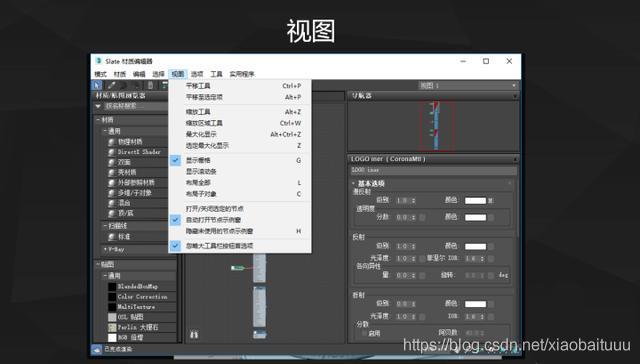Viewport: 640px width, 364px height.
Task: Click the sphere icon beside 多维/子对象
Action: click(x=112, y=193)
